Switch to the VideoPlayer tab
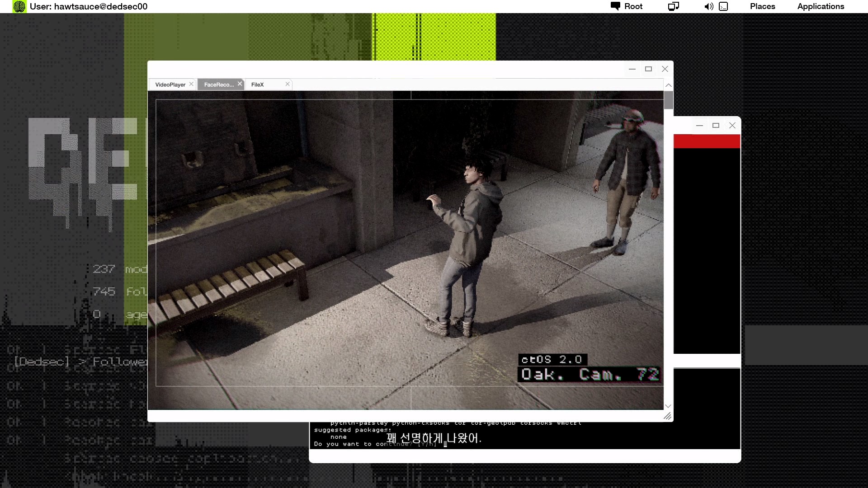The width and height of the screenshot is (868, 488). [x=170, y=84]
